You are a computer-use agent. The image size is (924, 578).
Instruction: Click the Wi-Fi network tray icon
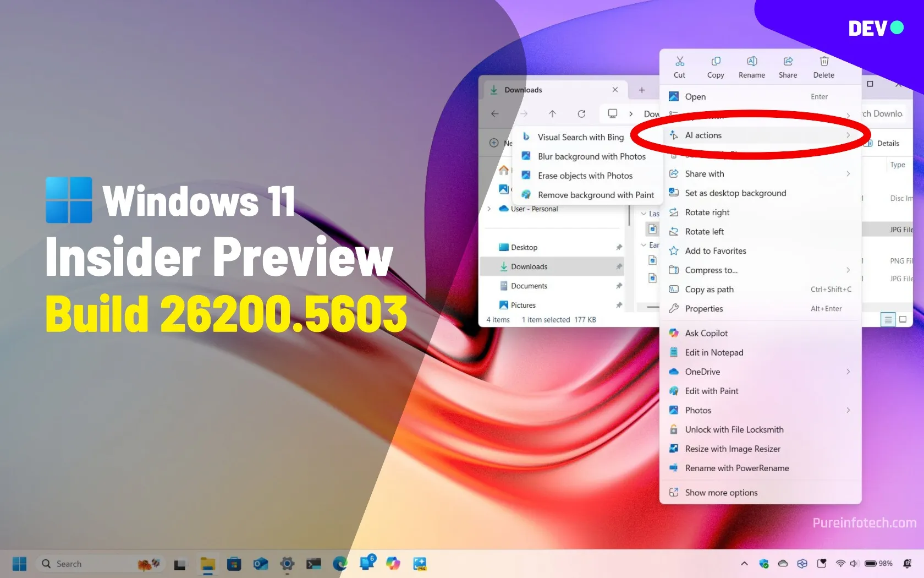coord(840,564)
